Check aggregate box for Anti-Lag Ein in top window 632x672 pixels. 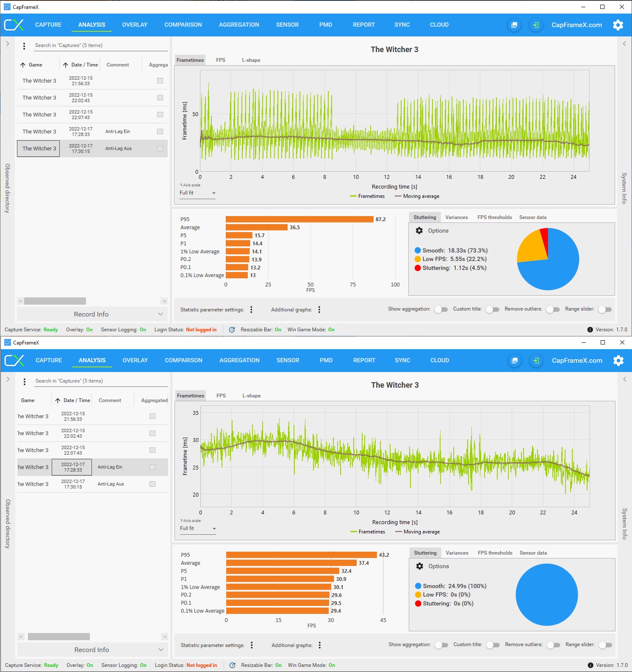point(160,131)
